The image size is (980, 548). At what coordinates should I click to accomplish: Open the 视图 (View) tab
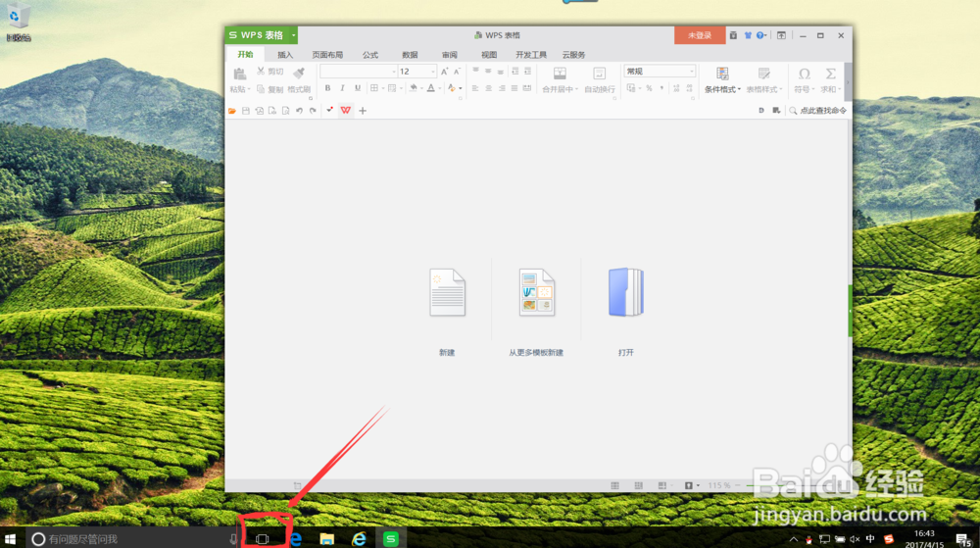(489, 55)
